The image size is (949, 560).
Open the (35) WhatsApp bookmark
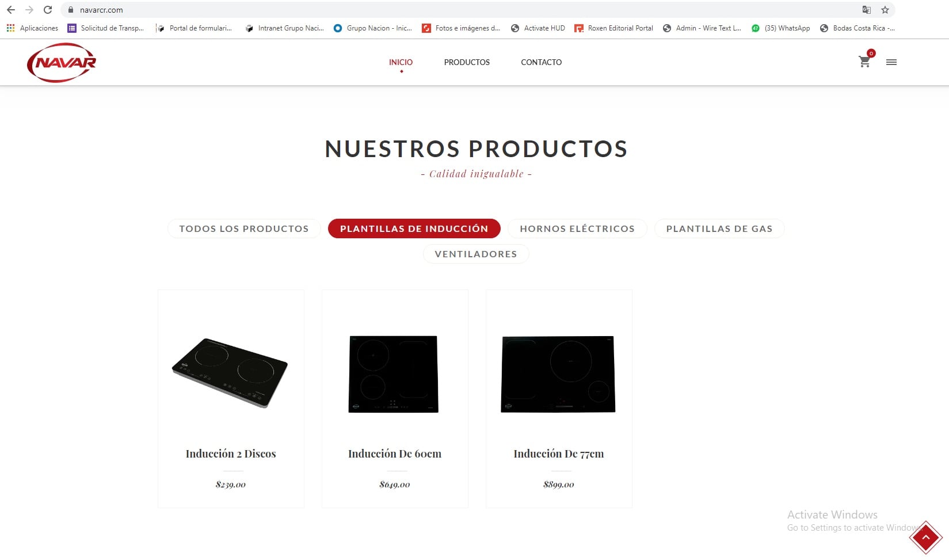tap(781, 28)
